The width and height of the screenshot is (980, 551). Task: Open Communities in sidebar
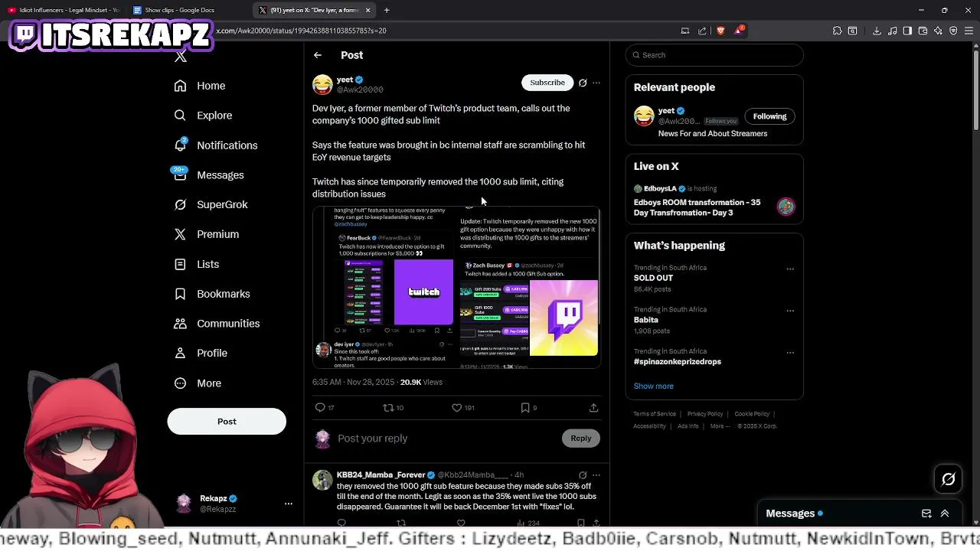coord(217,324)
